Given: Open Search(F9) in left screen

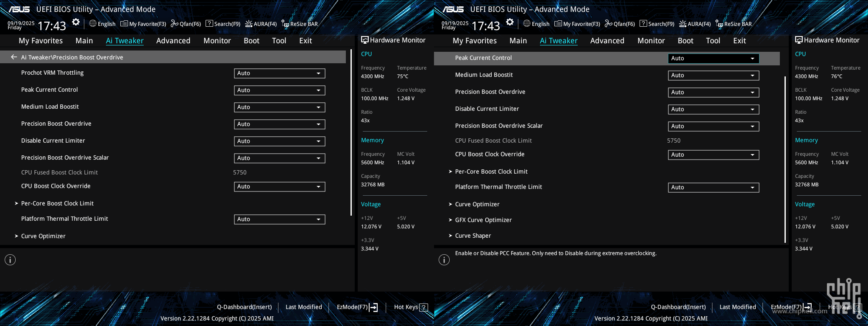Looking at the screenshot, I should pos(223,24).
